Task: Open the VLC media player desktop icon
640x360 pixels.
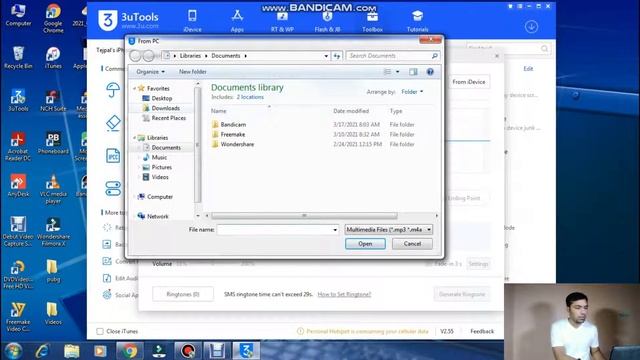Action: pyautogui.click(x=53, y=189)
